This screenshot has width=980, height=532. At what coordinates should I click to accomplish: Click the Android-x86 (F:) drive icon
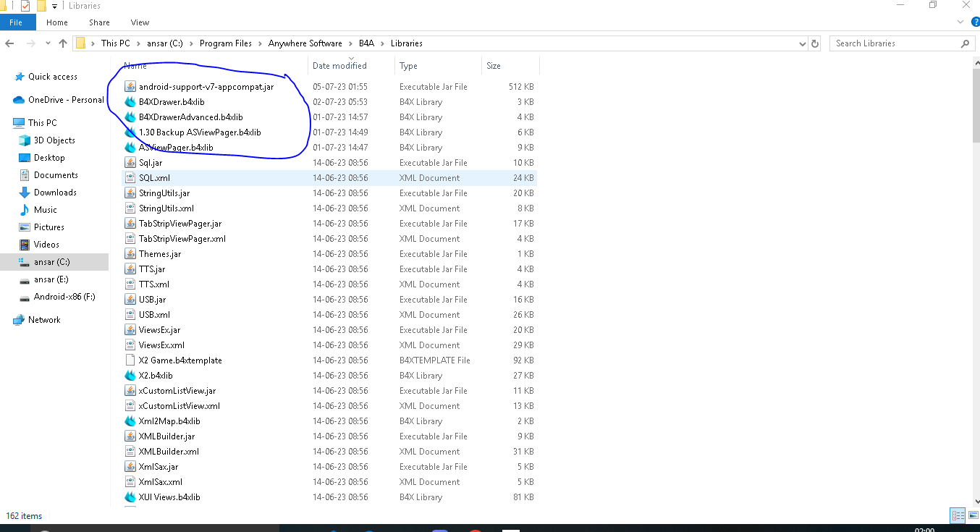[25, 297]
